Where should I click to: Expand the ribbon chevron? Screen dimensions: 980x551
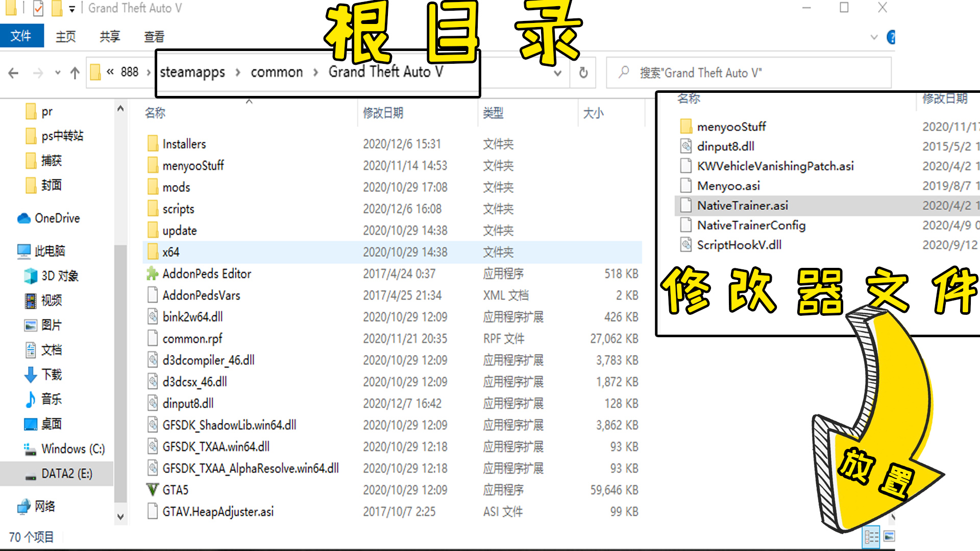pos(874,37)
